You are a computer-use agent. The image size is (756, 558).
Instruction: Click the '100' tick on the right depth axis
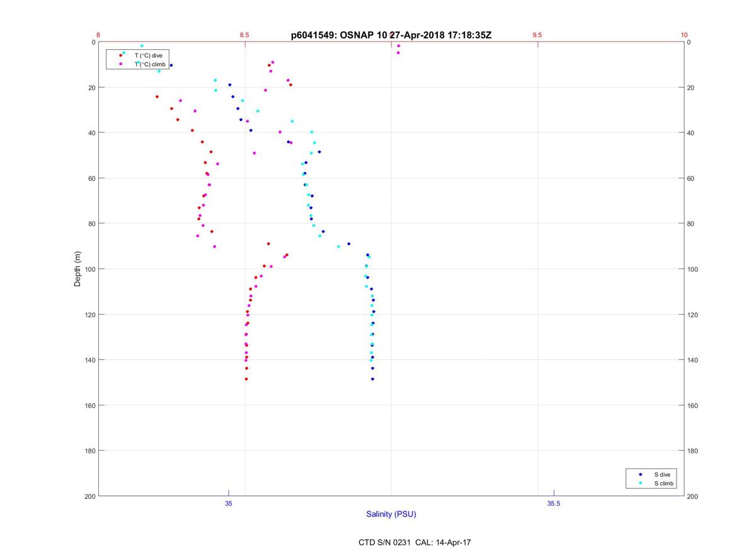click(x=693, y=269)
